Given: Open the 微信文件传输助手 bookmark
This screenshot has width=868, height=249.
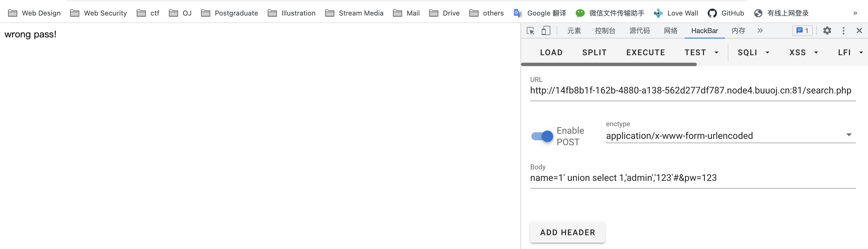Looking at the screenshot, I should [610, 13].
